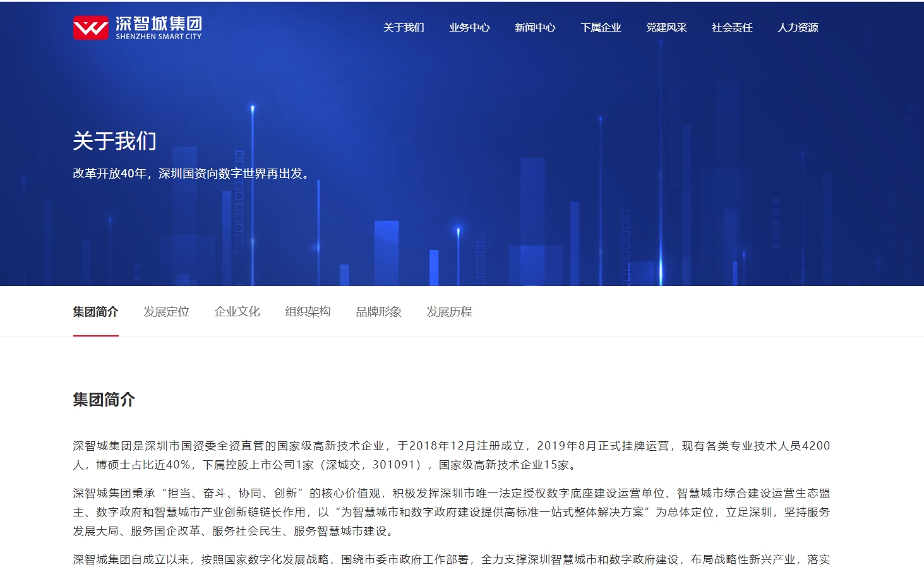
Task: Open the 业务中心 navigation menu
Action: [469, 28]
